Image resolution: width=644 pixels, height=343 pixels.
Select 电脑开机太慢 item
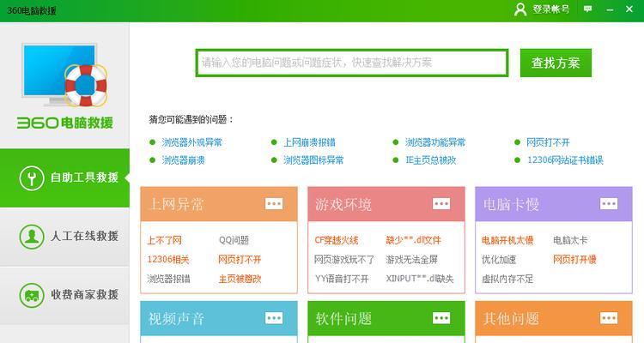pyautogui.click(x=507, y=240)
